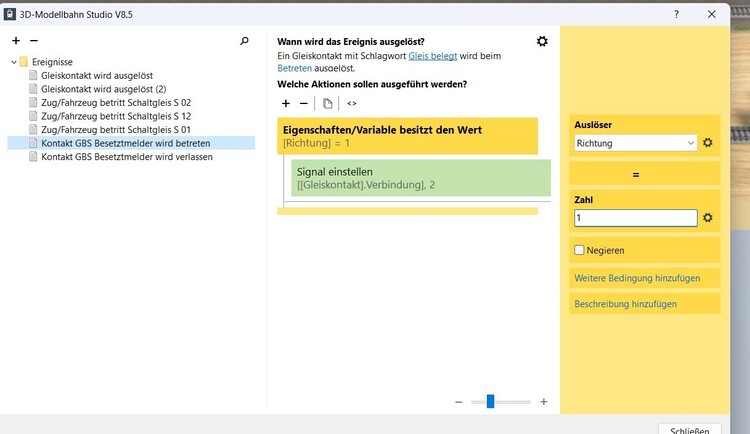Select Zug/Fahrzeug betritt Schaltgleis S 12
The image size is (750, 434).
click(116, 116)
